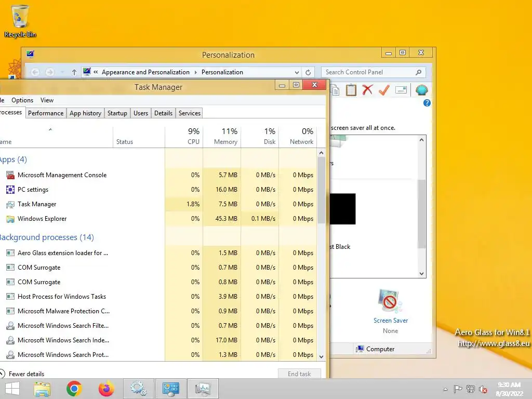Screen dimensions: 532x399
Task: Sort processes by Disk column
Action: [x=260, y=137]
